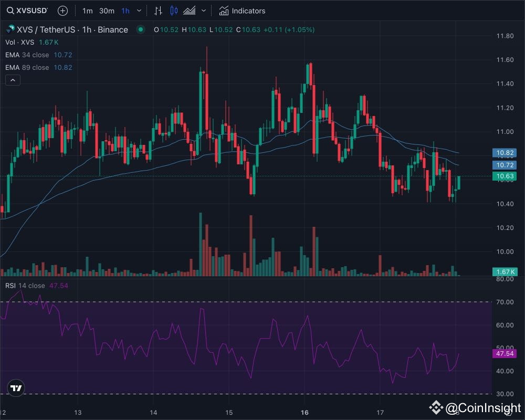
Task: Click the compare/add symbol plus icon
Action: [x=62, y=10]
